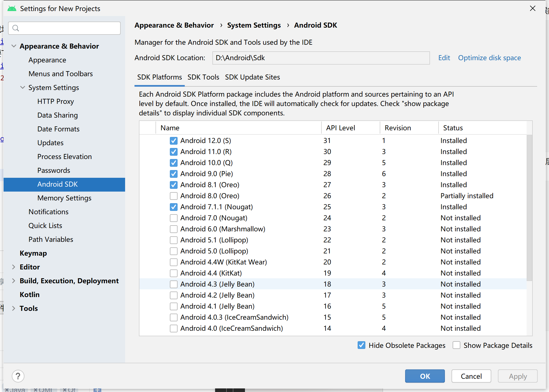Check Android 7.0 (Nougat) checkbox

tap(173, 218)
